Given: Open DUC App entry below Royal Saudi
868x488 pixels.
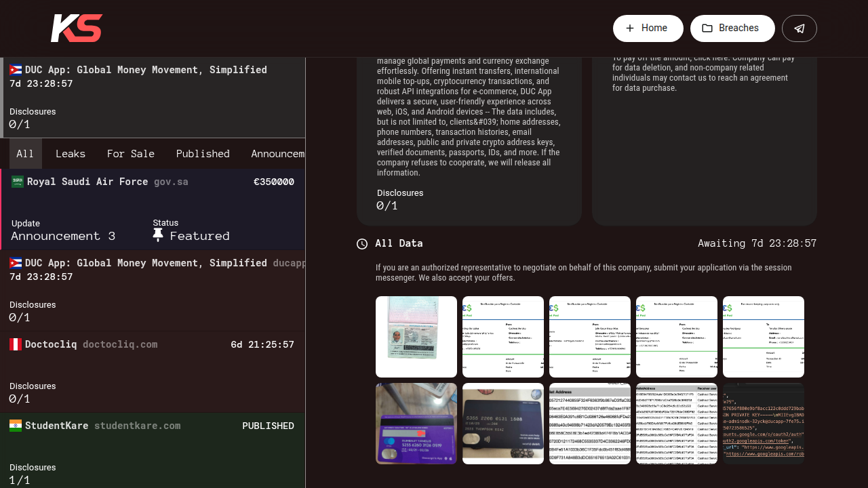Looking at the screenshot, I should [153, 290].
